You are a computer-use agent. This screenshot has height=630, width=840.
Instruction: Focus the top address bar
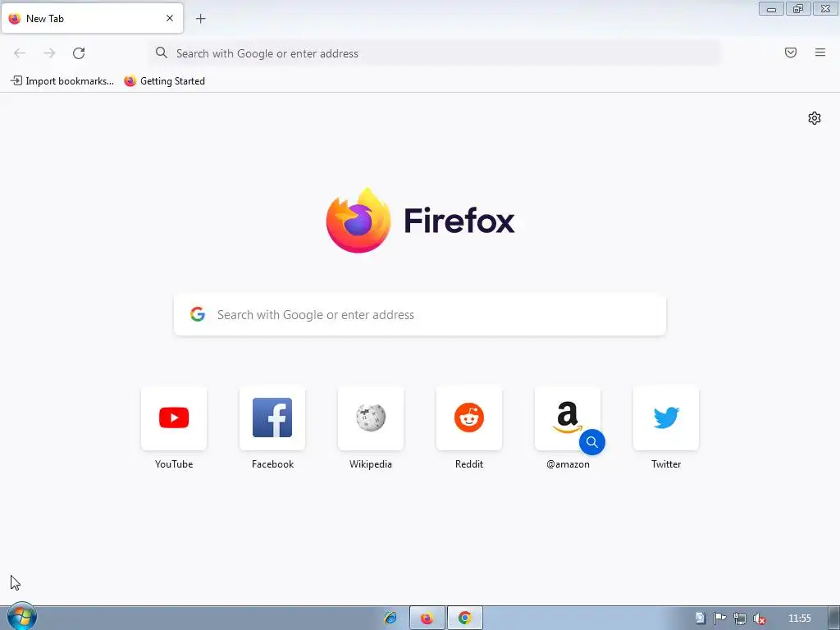click(435, 53)
